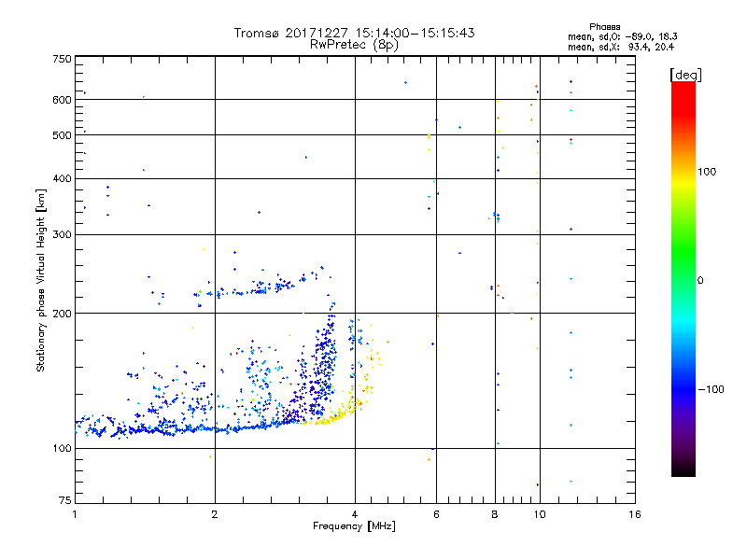
Task: Click the plot title 'Tromsø 20171227 15:14:00-15:15:43'
Action: click(354, 33)
